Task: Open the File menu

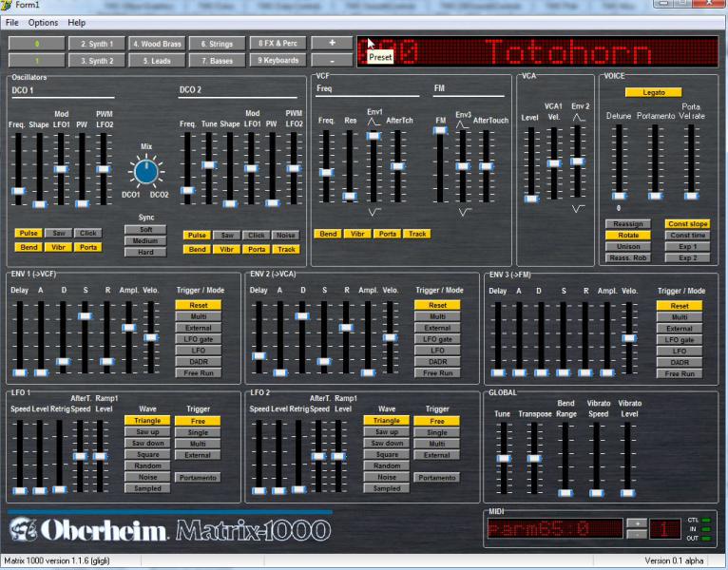Action: [x=12, y=22]
